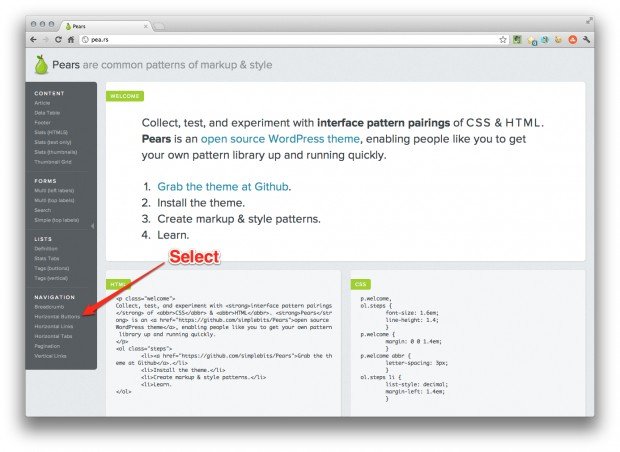The height and width of the screenshot is (452, 620).
Task: Go back with the browser back arrow
Action: coord(34,40)
